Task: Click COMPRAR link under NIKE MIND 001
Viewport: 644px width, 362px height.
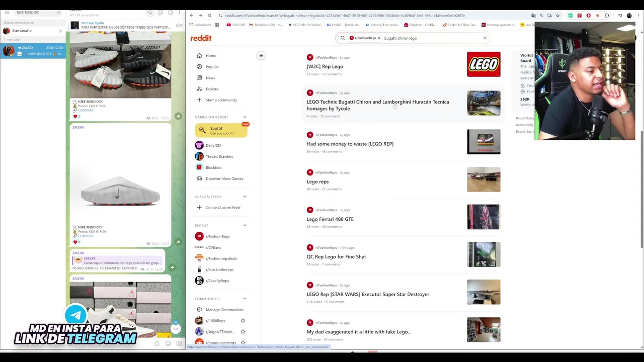Action: tap(86, 236)
